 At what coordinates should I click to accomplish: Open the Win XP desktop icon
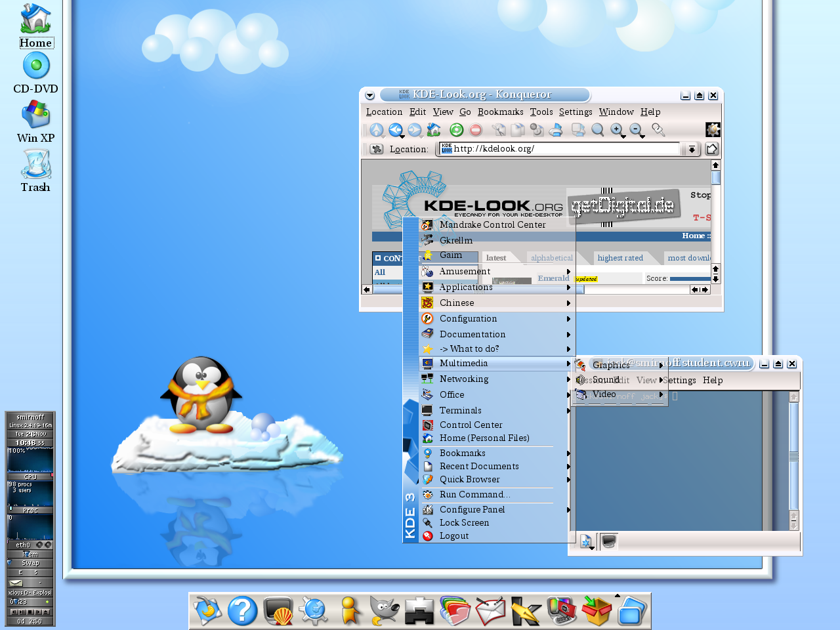pos(35,122)
